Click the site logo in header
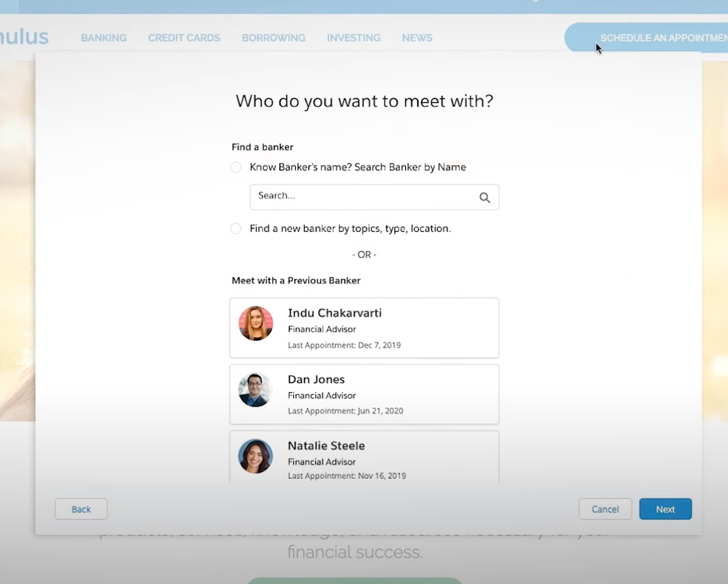 click(x=24, y=37)
